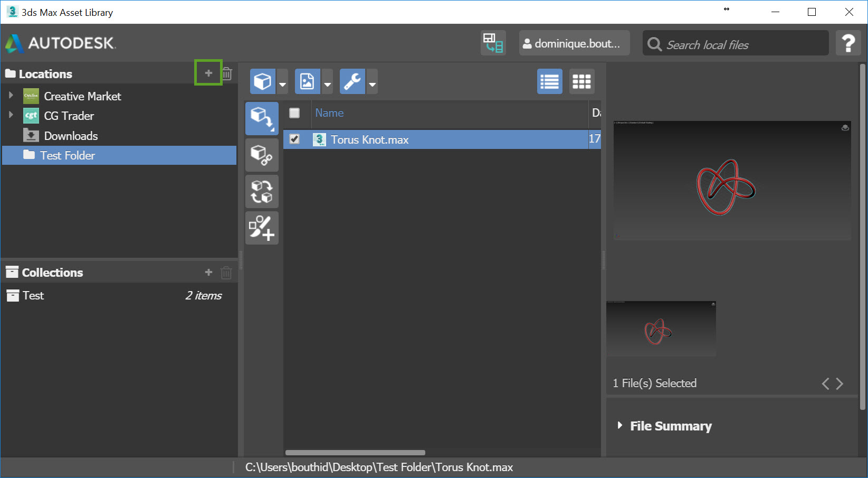Click the file path in the status bar
This screenshot has width=868, height=478.
379,467
